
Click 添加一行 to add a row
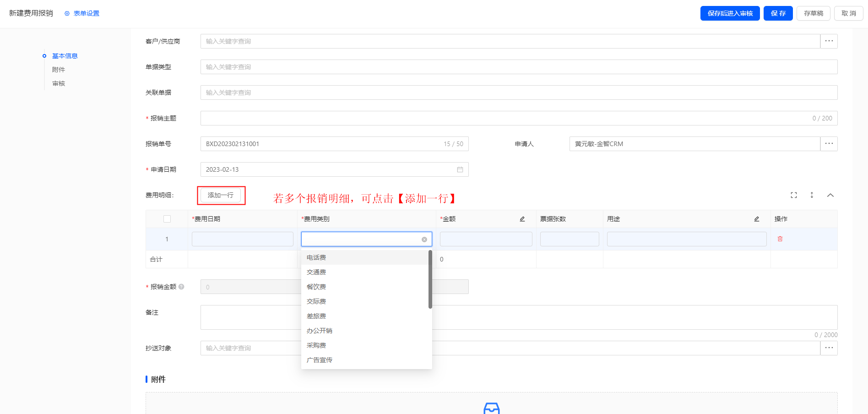pyautogui.click(x=221, y=195)
